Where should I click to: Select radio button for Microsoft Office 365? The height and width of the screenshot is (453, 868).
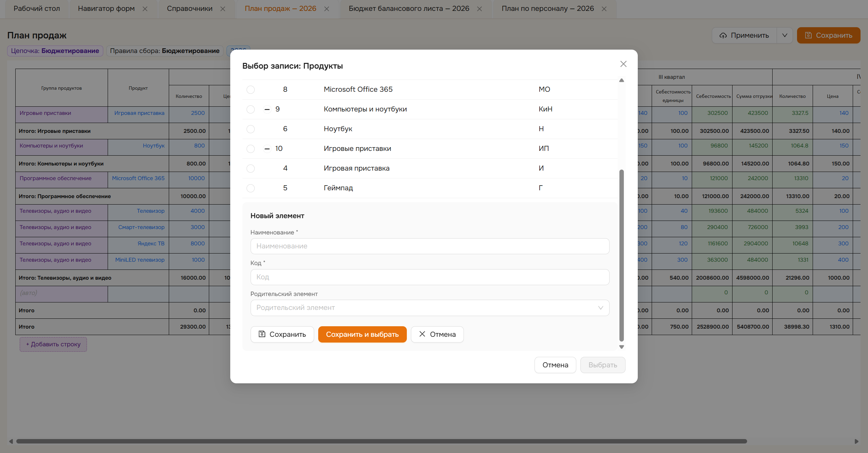pyautogui.click(x=251, y=90)
